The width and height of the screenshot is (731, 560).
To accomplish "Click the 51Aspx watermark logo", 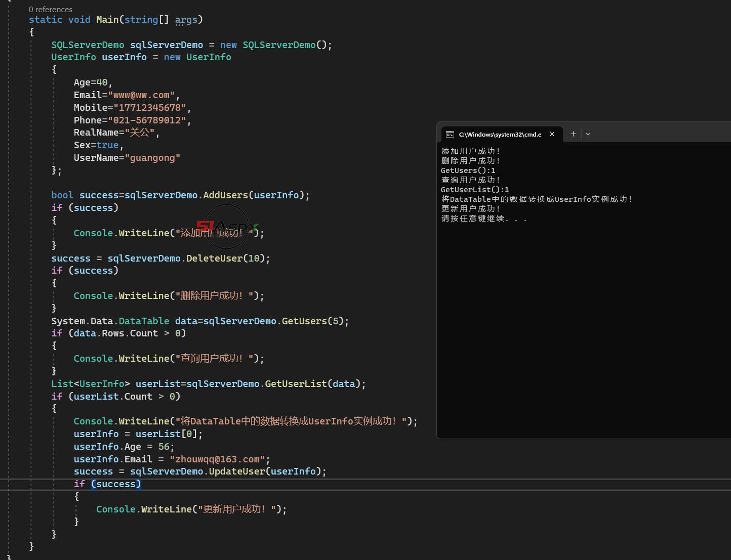I will point(227,227).
